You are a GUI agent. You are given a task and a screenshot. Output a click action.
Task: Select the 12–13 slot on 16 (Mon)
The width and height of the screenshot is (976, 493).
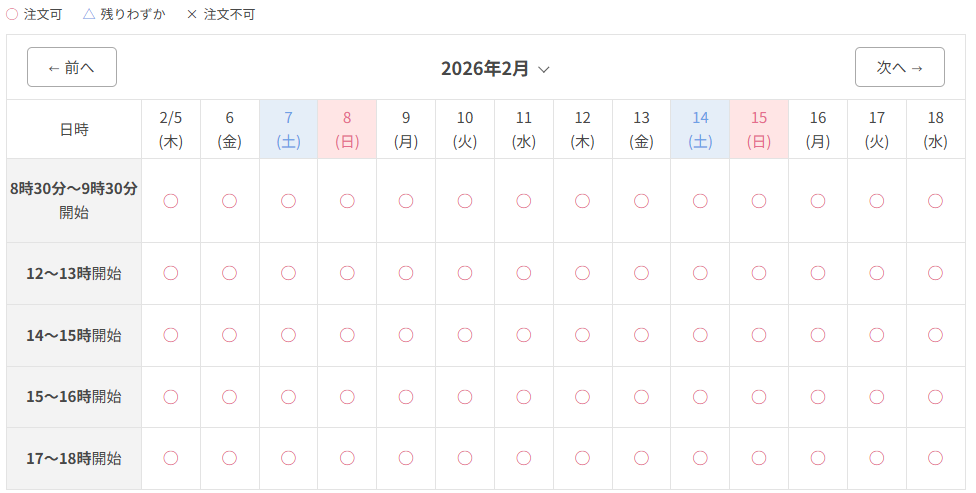click(818, 273)
